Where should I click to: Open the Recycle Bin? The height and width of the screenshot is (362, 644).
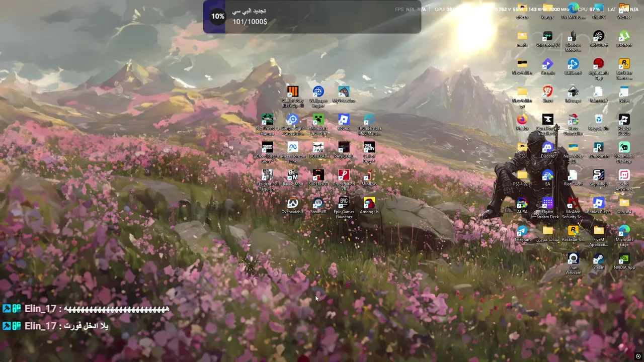pos(598,119)
